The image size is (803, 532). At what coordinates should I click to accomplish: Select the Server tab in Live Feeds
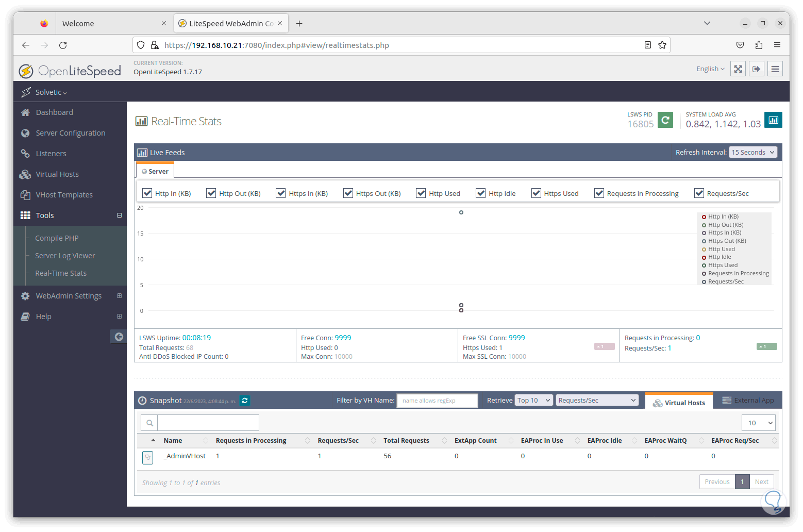tap(155, 171)
